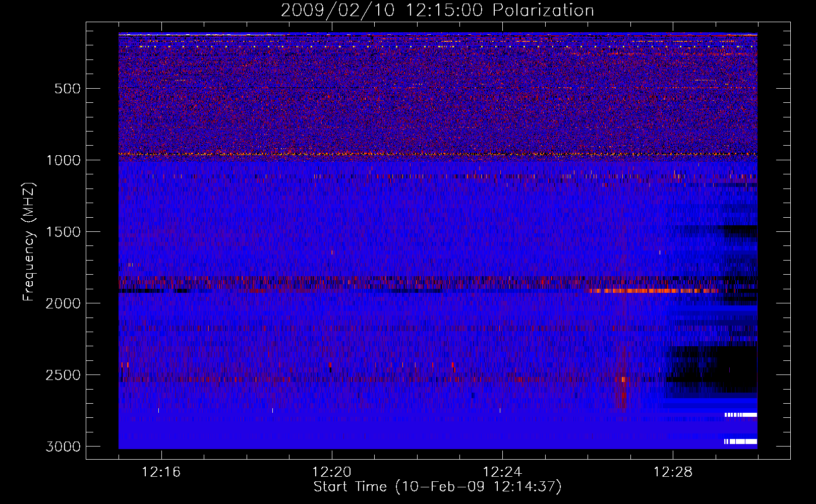816x504 pixels.
Task: Click the 500 frequency tick label
Action: click(x=68, y=89)
